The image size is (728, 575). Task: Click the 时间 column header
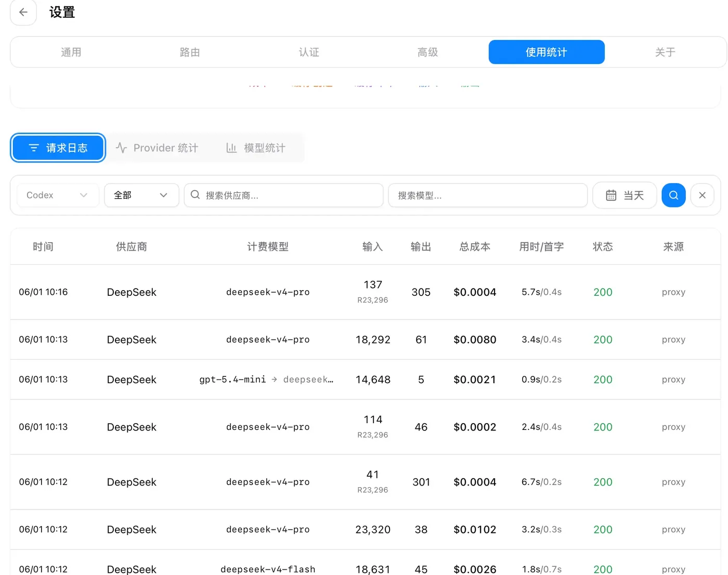pyautogui.click(x=43, y=247)
